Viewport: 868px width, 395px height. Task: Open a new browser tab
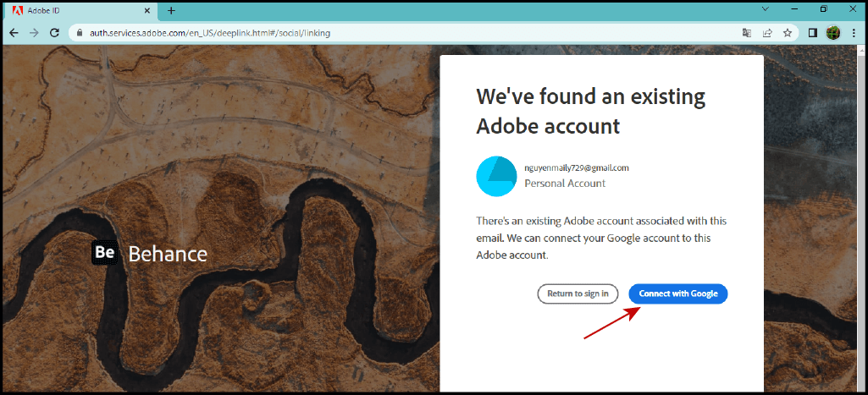[x=171, y=10]
